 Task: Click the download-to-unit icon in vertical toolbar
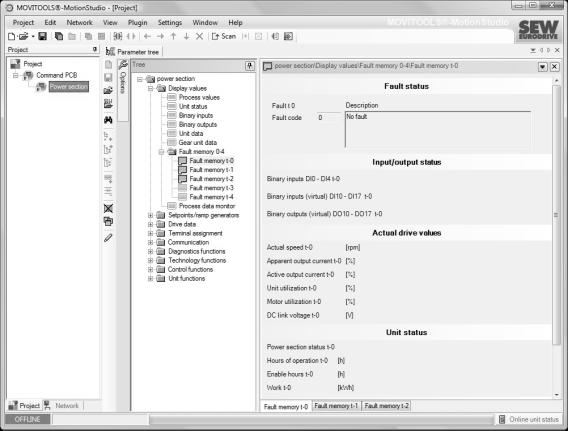[x=108, y=104]
